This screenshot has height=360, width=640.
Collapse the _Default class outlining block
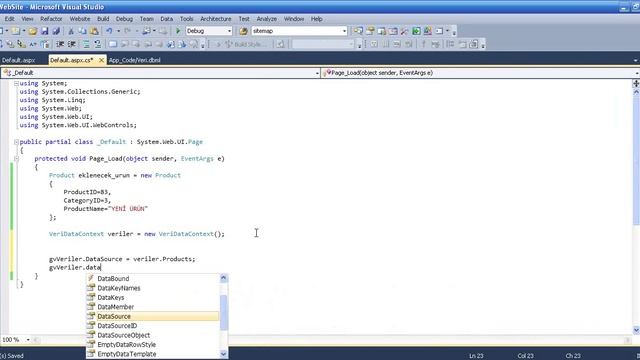click(x=16, y=142)
